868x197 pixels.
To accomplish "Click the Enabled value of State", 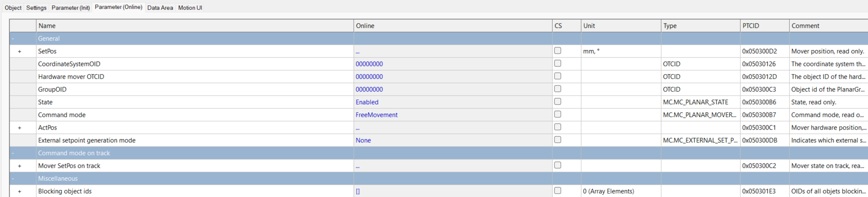I will coord(367,102).
